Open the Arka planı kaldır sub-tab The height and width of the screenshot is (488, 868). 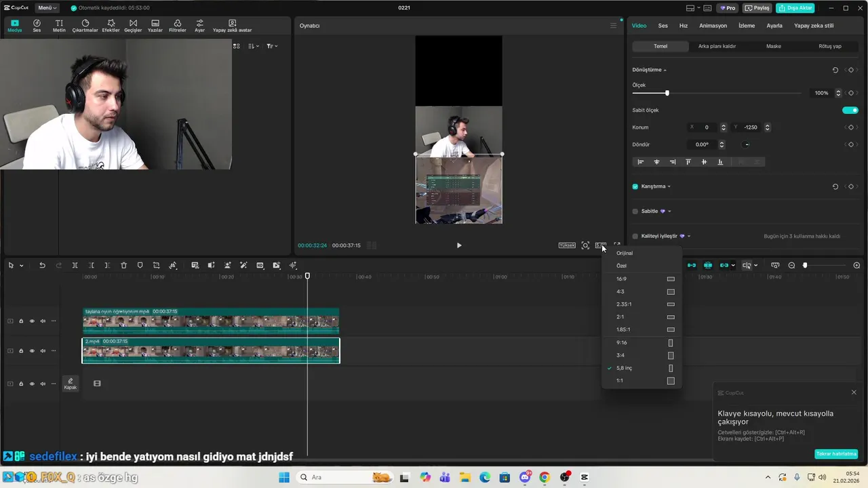(x=717, y=46)
